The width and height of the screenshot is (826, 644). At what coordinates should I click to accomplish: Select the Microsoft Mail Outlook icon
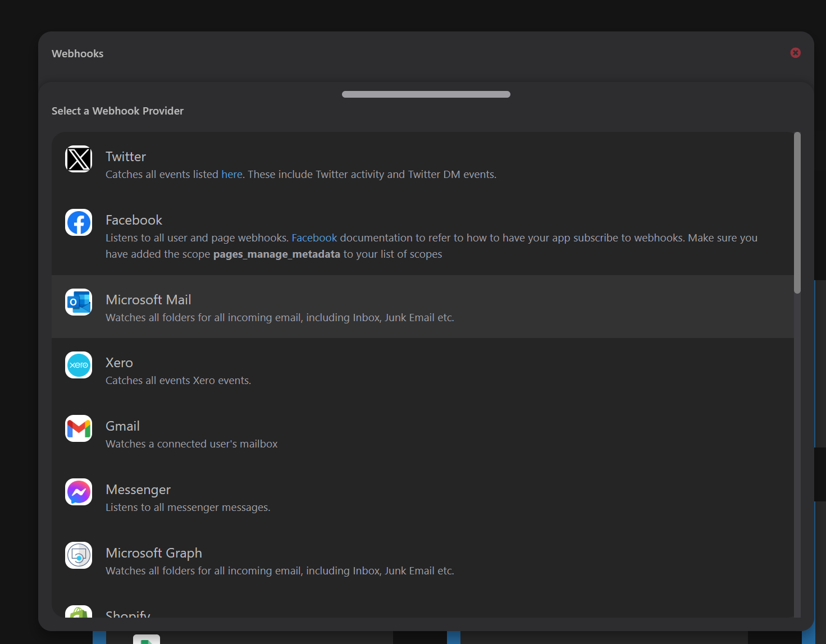click(x=79, y=302)
